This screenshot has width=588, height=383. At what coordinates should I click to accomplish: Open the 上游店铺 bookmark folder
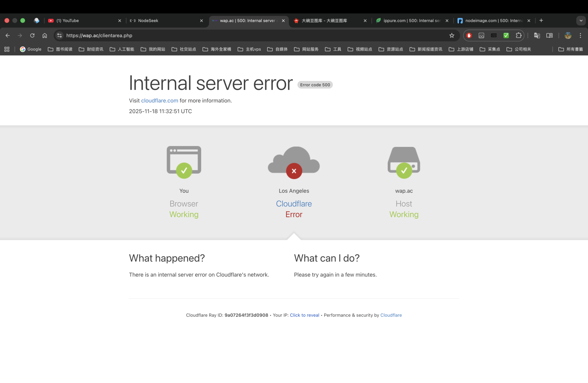coord(461,49)
